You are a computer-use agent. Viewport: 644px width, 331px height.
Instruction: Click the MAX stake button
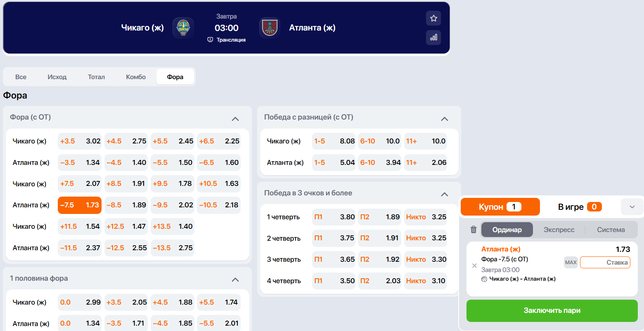coord(571,263)
